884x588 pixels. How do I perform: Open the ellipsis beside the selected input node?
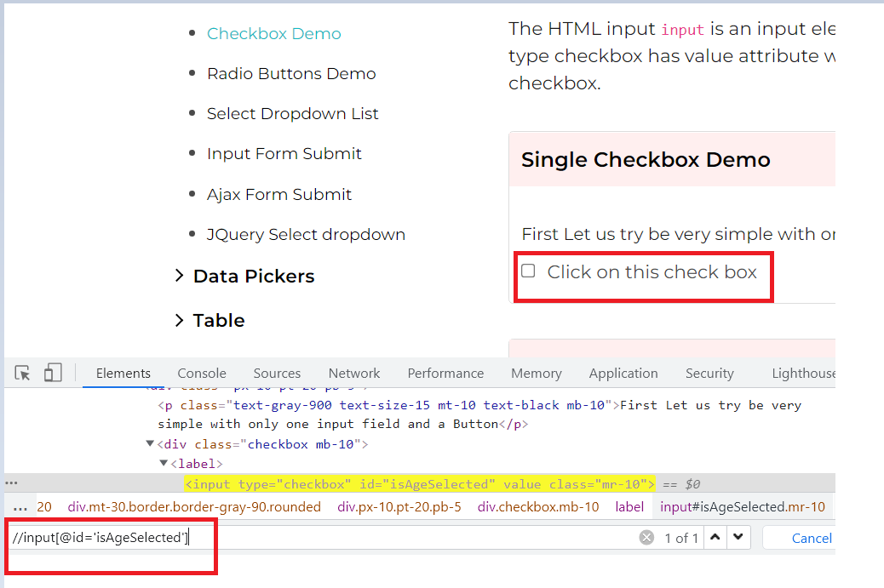coord(11,483)
